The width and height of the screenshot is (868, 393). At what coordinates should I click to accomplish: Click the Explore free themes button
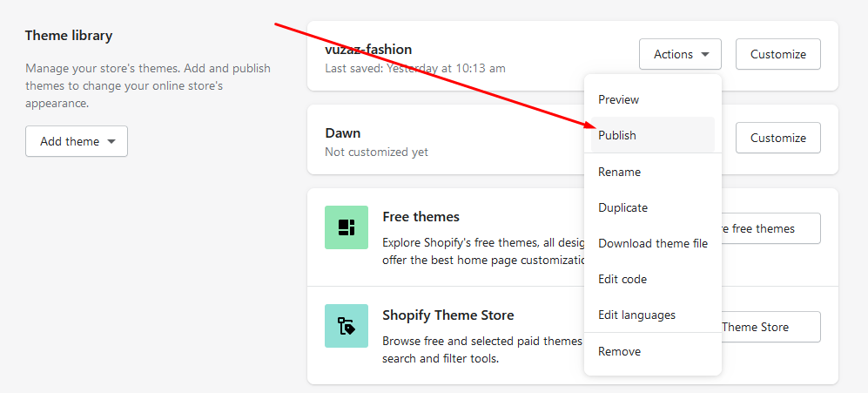tap(770, 228)
